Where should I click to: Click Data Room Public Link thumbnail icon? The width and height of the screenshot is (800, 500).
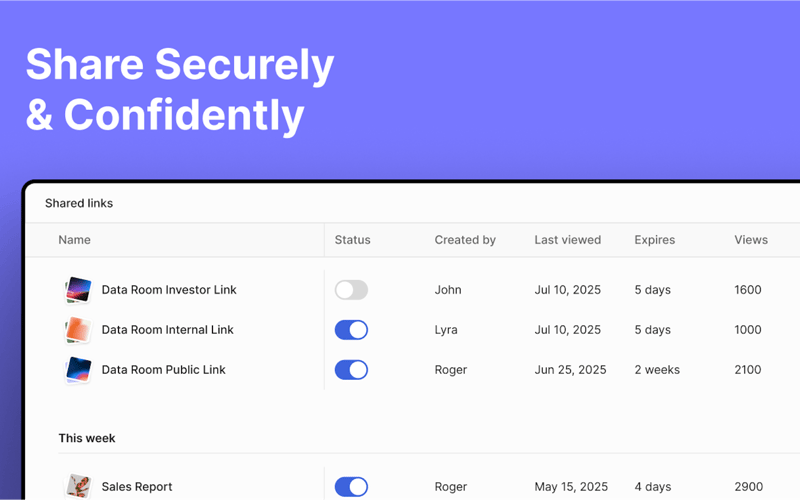click(x=78, y=370)
